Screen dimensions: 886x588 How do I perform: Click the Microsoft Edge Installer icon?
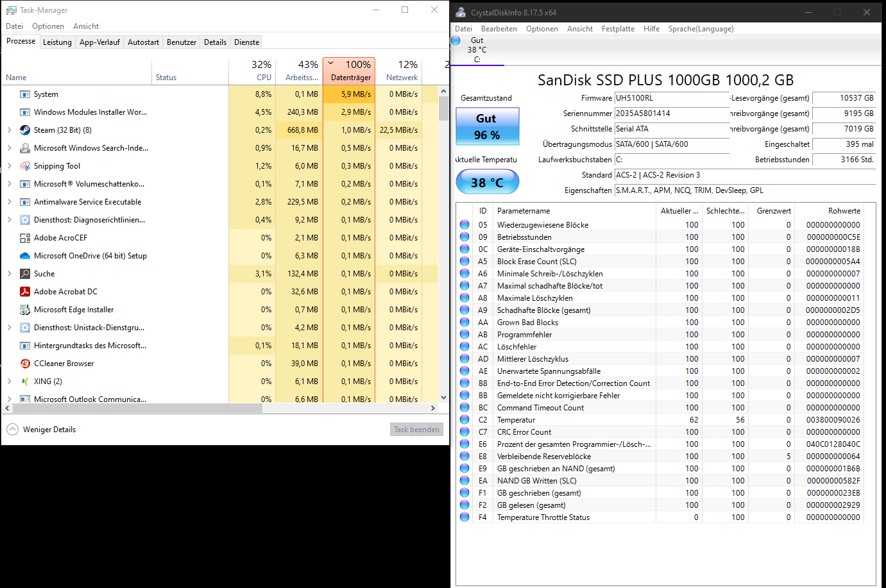pyautogui.click(x=25, y=310)
